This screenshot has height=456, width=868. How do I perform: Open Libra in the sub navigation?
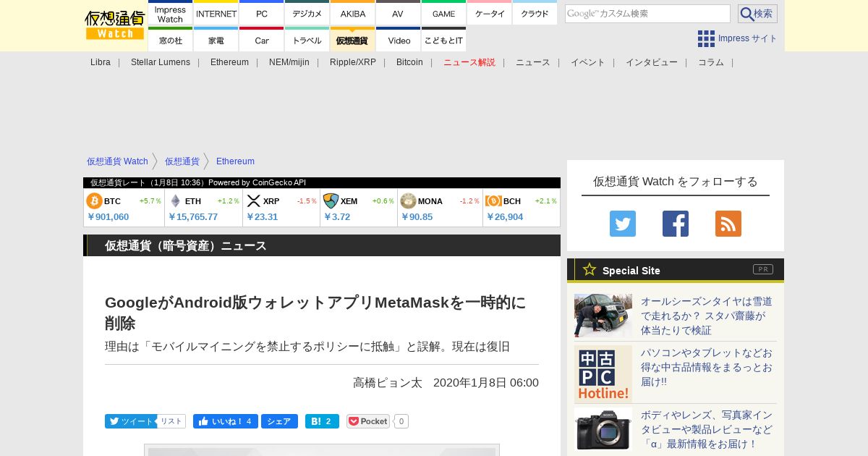pyautogui.click(x=101, y=62)
